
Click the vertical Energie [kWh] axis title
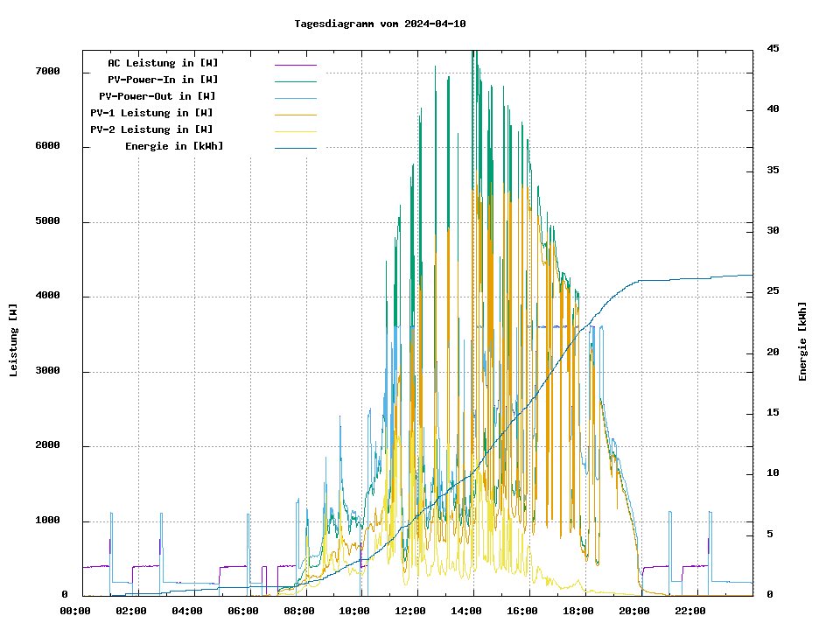tap(802, 341)
